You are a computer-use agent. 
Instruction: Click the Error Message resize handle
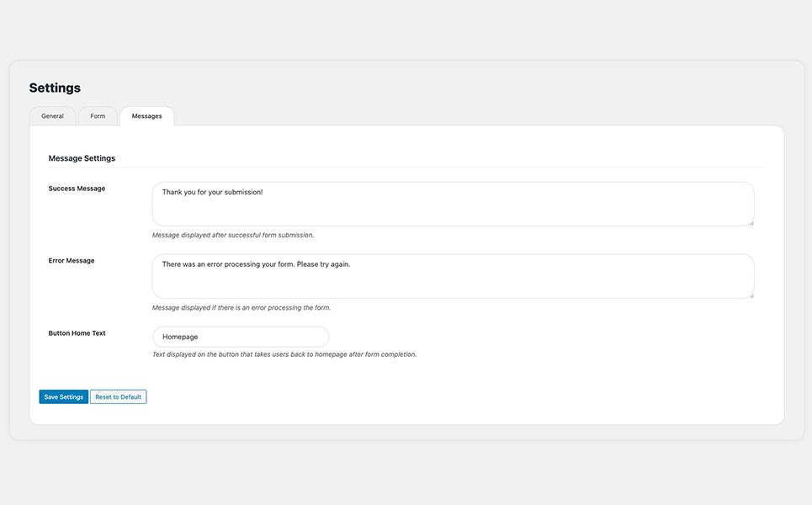click(x=751, y=295)
